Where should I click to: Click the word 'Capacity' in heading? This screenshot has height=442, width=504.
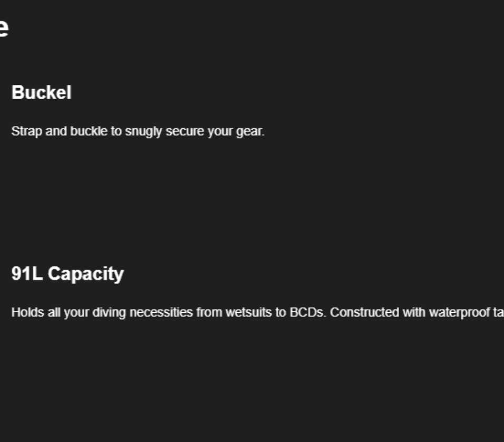[86, 274]
